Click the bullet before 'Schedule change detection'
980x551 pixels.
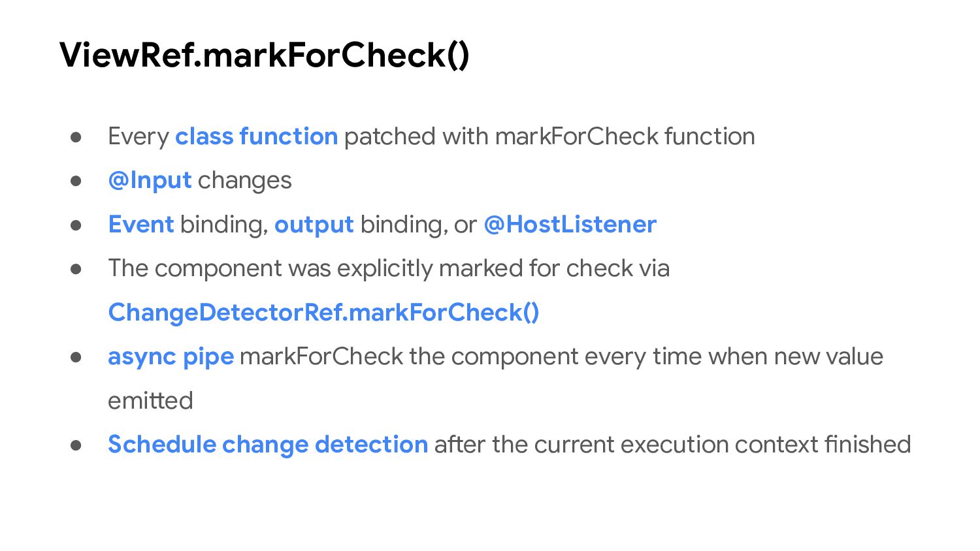76,445
